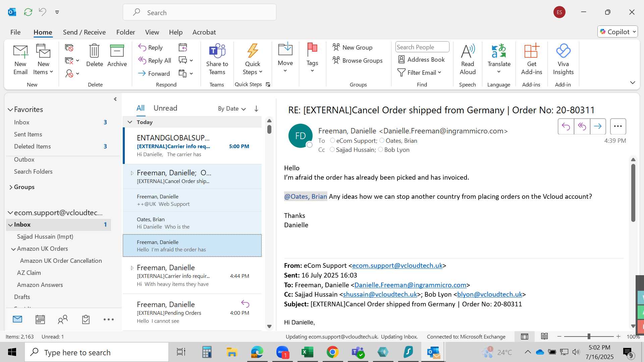Open the New Items menu
This screenshot has width=644, height=362.
pos(43,60)
